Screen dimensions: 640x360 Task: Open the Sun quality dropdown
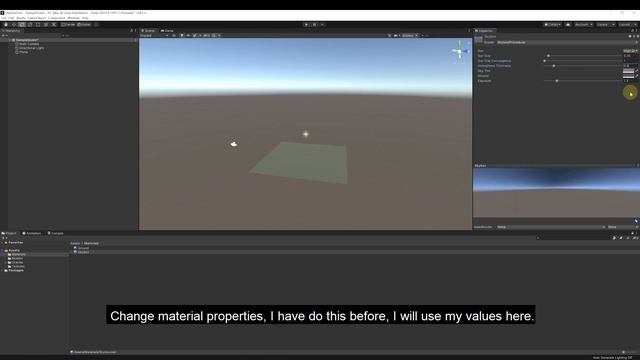click(x=631, y=51)
